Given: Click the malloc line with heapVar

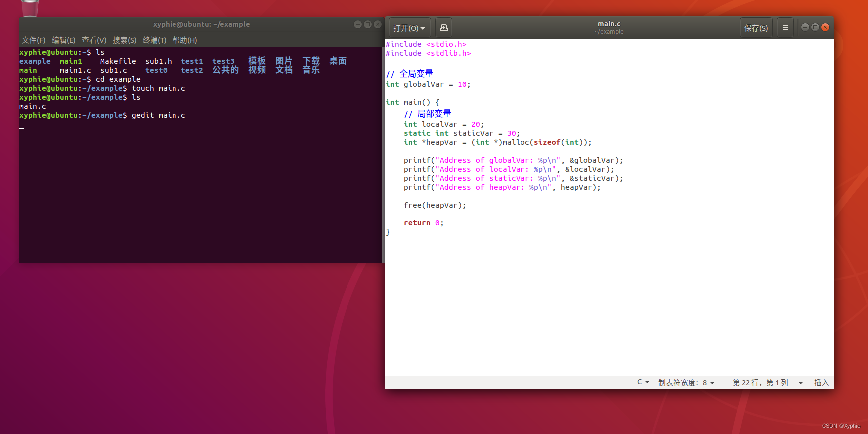Looking at the screenshot, I should tap(498, 142).
